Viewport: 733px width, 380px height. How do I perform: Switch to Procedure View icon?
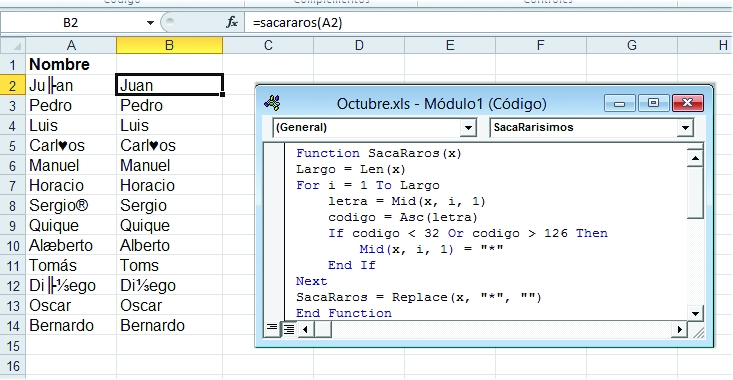pyautogui.click(x=272, y=329)
